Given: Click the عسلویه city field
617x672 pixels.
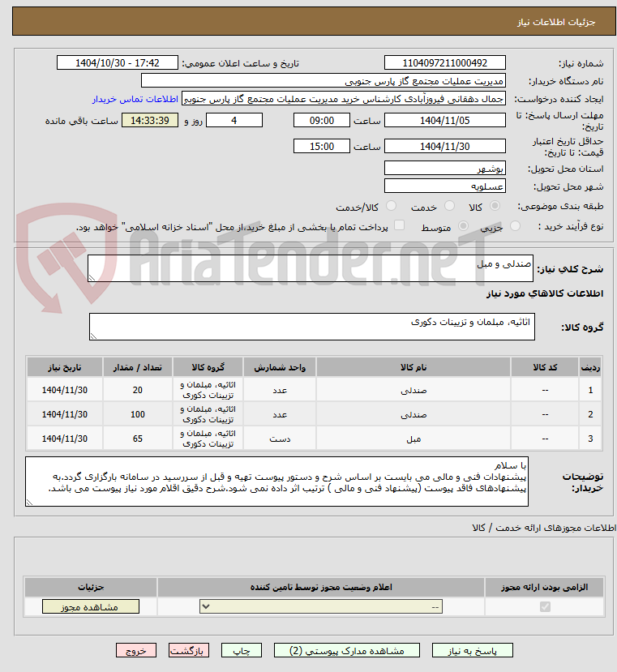Looking at the screenshot, I should pyautogui.click(x=444, y=186).
